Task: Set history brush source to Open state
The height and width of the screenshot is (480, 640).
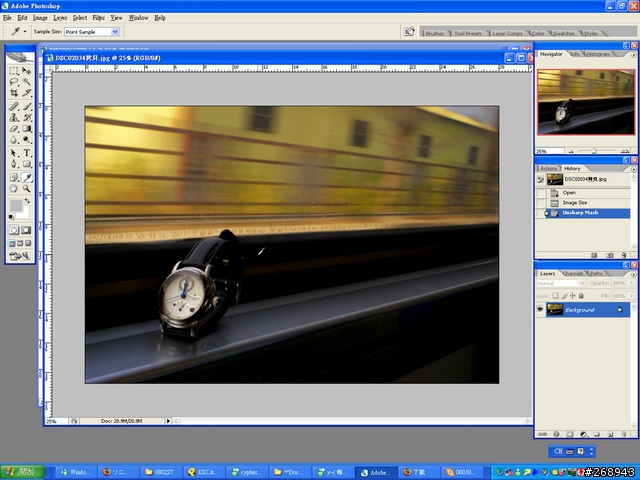Action: (540, 193)
